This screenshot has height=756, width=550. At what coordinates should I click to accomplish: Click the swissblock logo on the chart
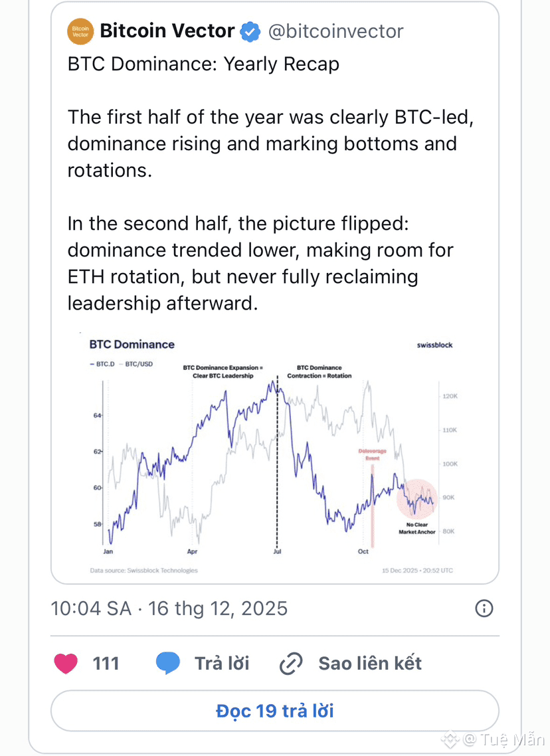434,345
